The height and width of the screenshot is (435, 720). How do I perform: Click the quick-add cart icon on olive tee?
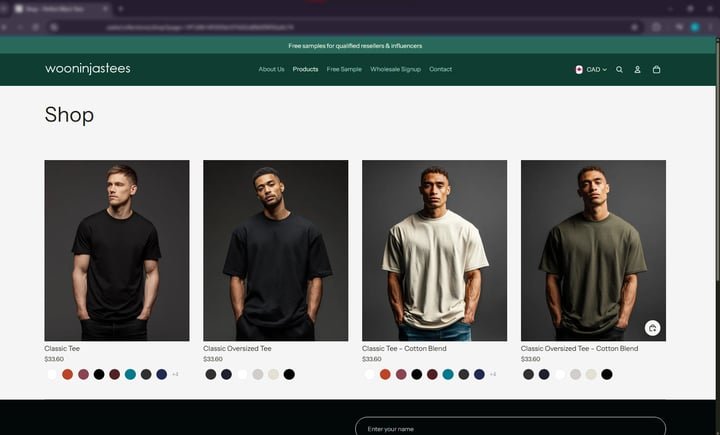[x=652, y=328]
